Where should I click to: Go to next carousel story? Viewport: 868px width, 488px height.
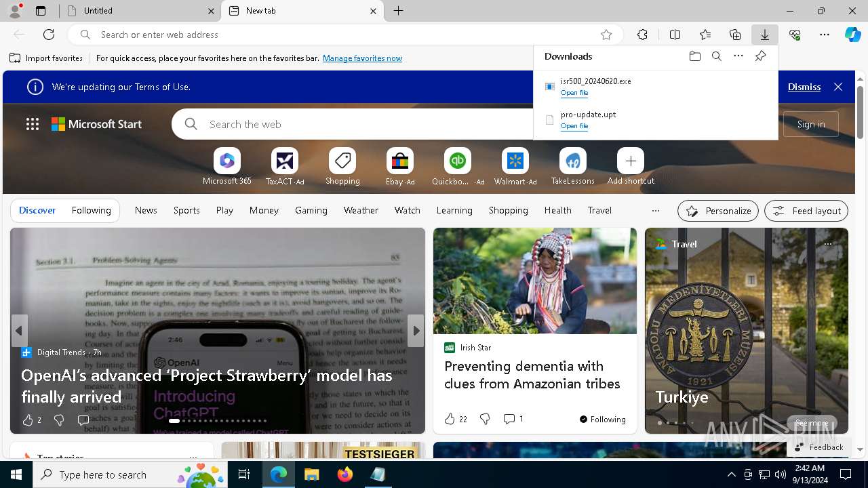(x=416, y=331)
